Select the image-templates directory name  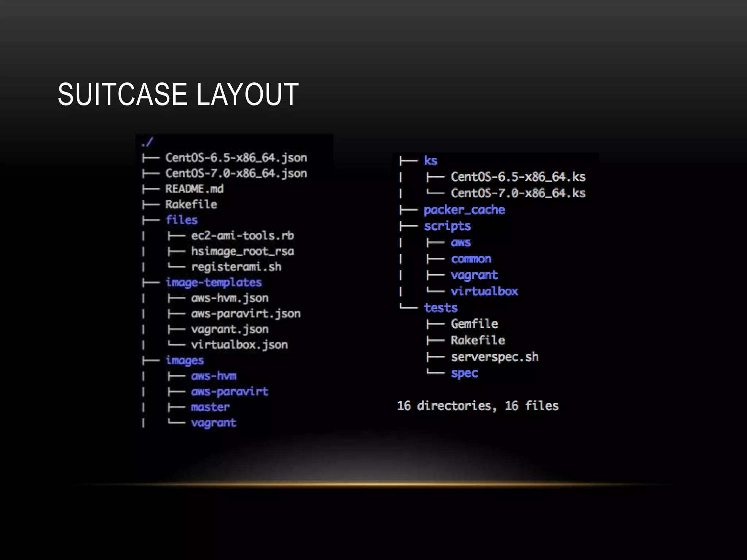click(214, 283)
